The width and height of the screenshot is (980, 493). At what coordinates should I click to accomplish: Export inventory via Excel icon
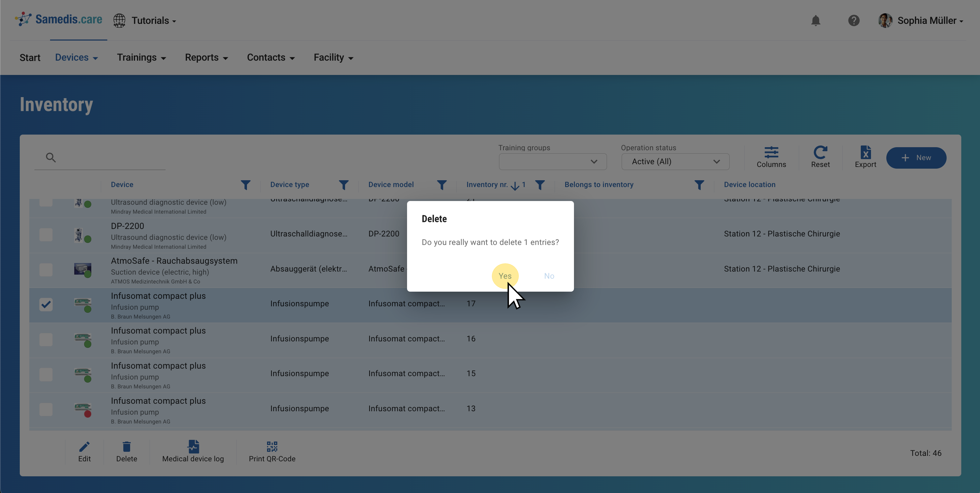click(x=865, y=153)
